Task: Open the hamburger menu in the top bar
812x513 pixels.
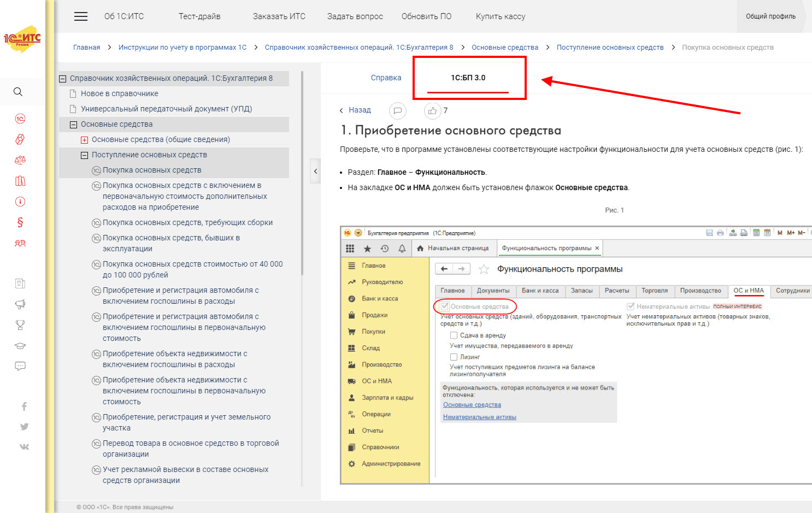Action: 81,16
